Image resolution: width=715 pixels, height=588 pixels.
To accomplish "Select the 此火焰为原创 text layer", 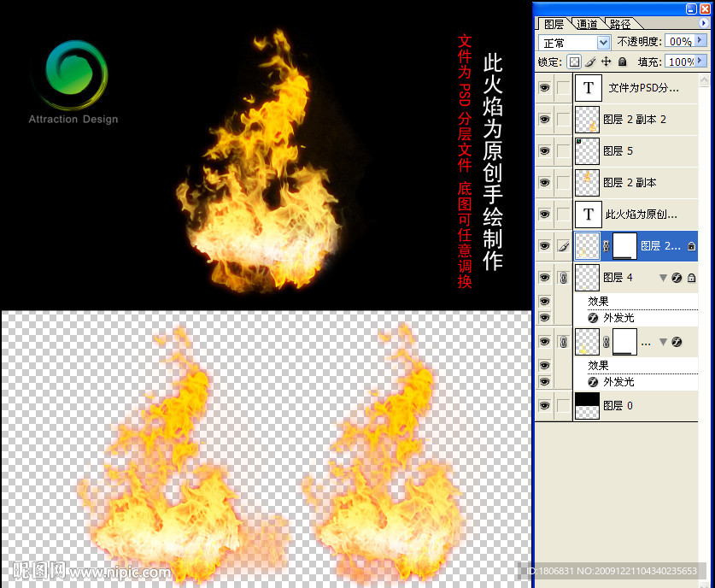I will point(641,215).
